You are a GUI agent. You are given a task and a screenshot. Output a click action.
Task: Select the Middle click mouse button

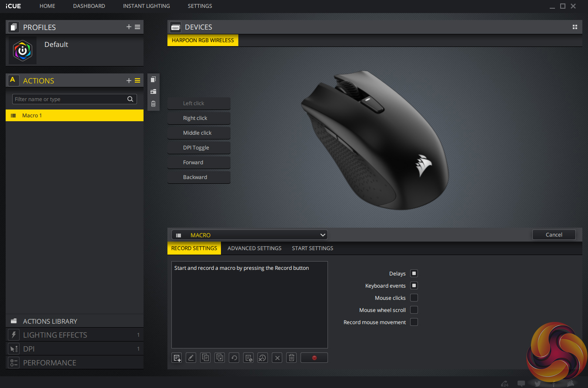(x=199, y=133)
